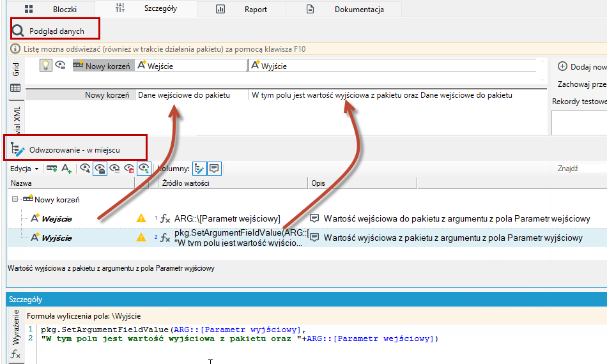Viewport: 607px width, 364px height.
Task: Select the Wyjście field in the tree
Action: [x=56, y=238]
